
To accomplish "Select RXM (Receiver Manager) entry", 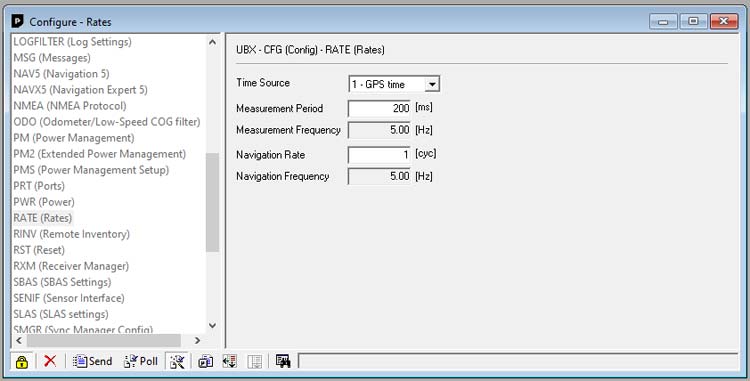I will [71, 266].
